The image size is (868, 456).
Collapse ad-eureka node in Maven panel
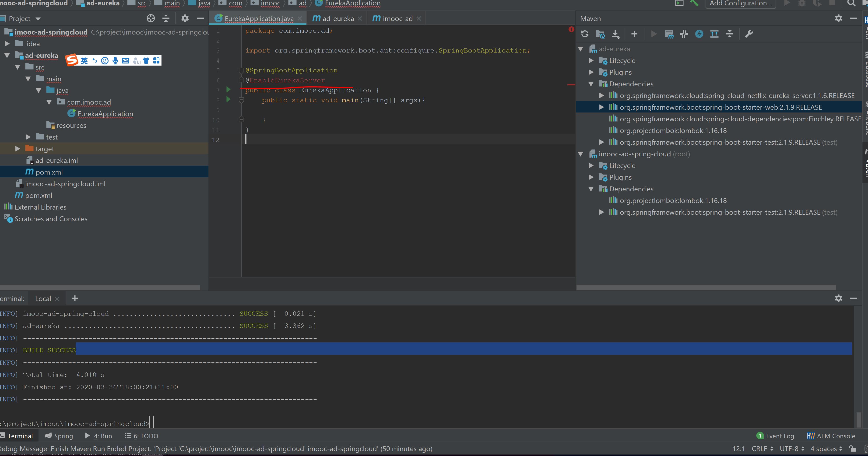tap(581, 49)
